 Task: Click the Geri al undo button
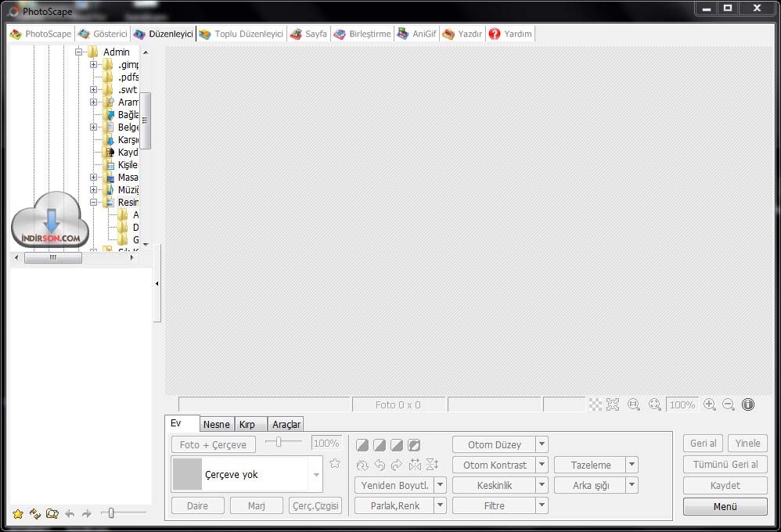pyautogui.click(x=704, y=444)
